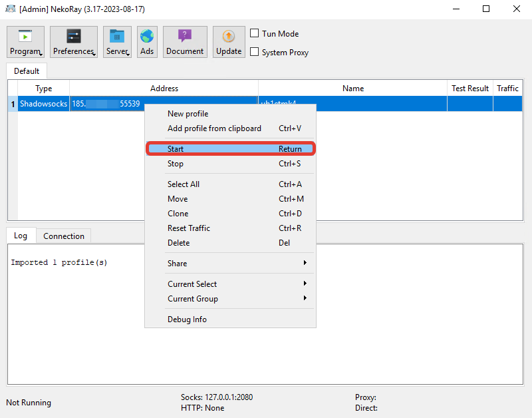Select Stop in the context menu
This screenshot has height=418, width=532.
(230, 164)
